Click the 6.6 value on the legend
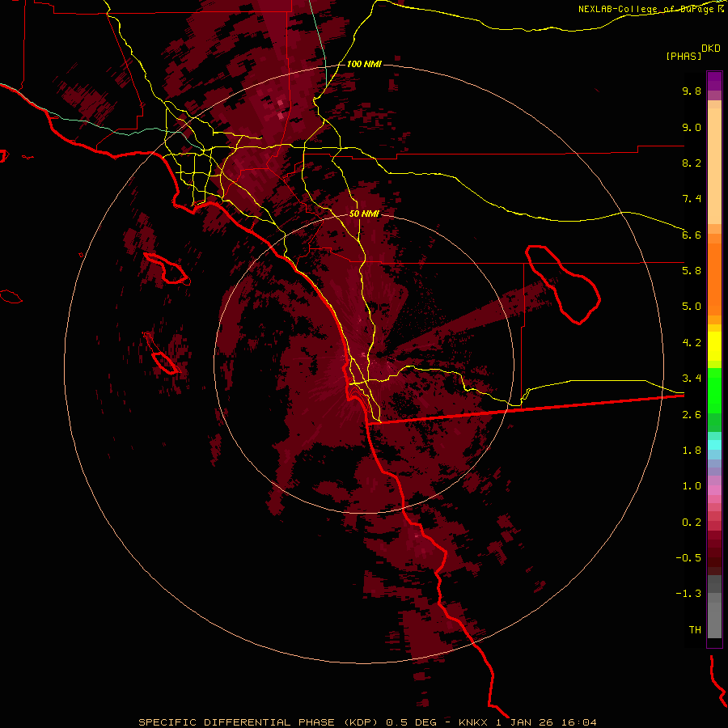This screenshot has height=728, width=728. click(x=692, y=235)
